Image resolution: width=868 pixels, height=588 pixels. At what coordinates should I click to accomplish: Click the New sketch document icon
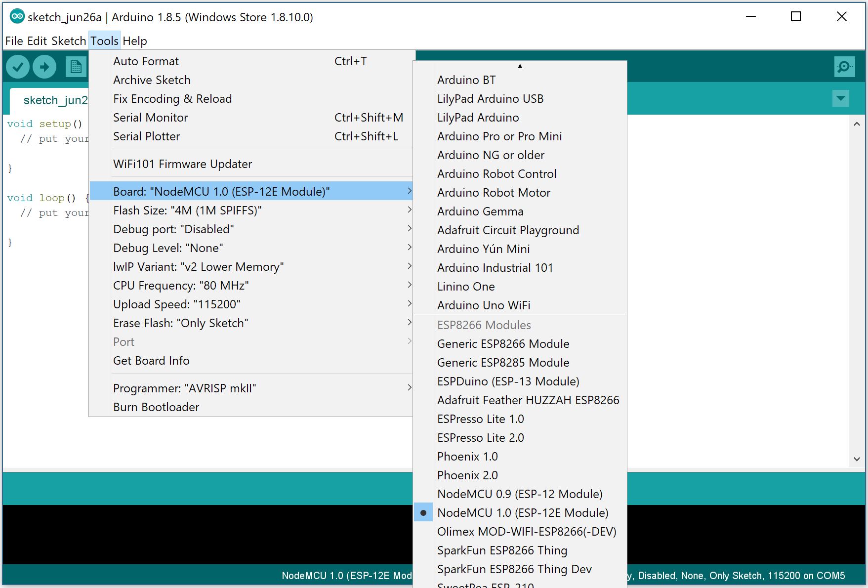coord(76,67)
